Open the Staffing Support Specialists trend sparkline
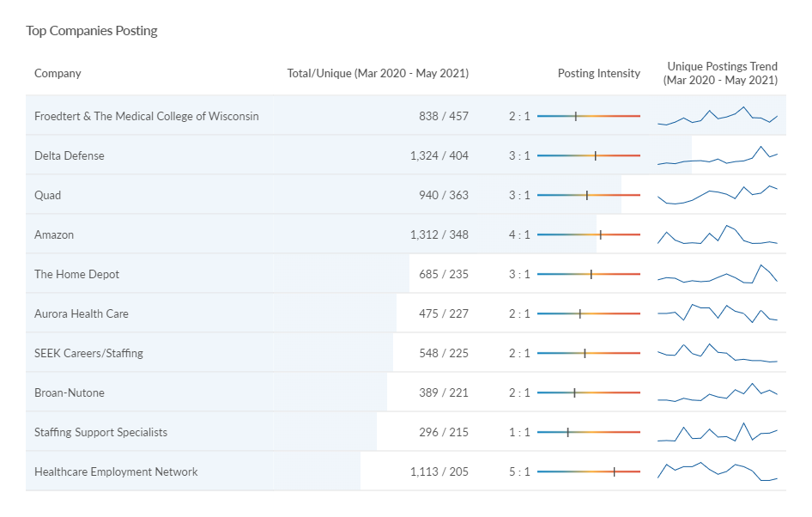 pyautogui.click(x=718, y=432)
